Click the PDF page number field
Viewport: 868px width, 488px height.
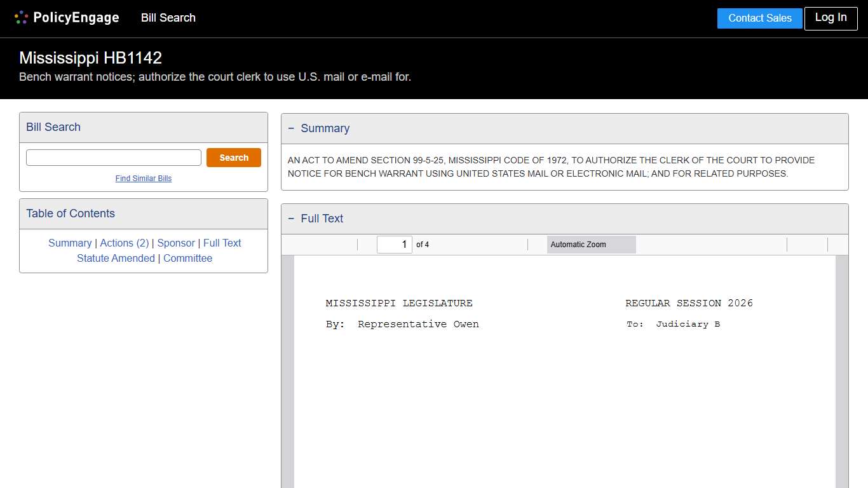tap(395, 245)
